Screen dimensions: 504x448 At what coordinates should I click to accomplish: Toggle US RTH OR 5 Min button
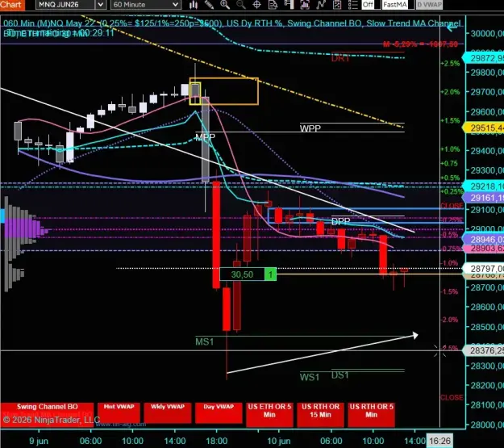pyautogui.click(x=371, y=414)
